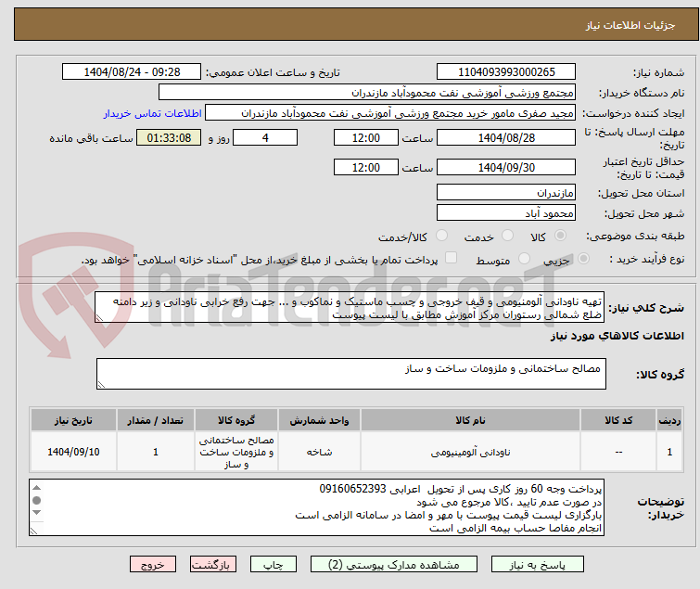The image size is (700, 589).
Task: Select the 'خدمت' radio button
Action: pos(507,236)
